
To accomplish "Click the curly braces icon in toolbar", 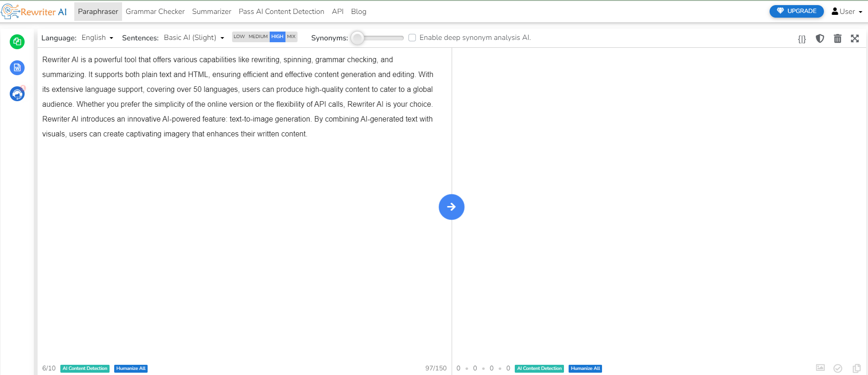I will click(x=802, y=39).
